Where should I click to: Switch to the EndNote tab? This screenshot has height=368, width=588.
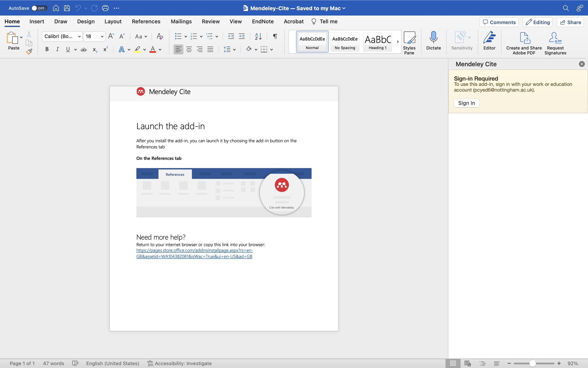coord(263,21)
